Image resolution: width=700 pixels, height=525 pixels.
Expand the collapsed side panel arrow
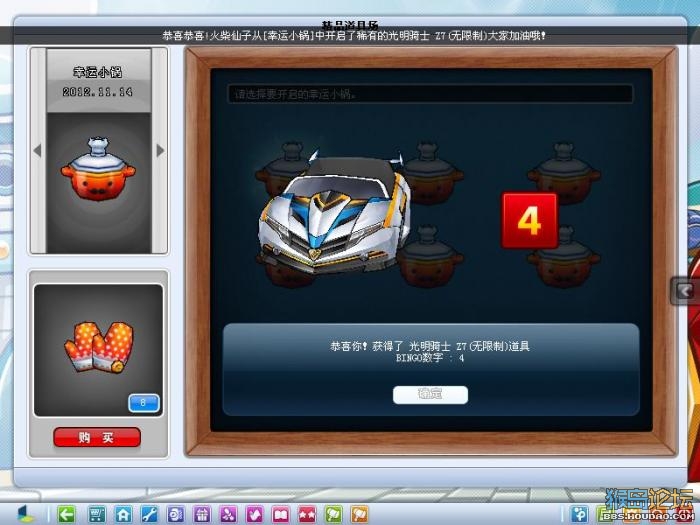pyautogui.click(x=685, y=291)
